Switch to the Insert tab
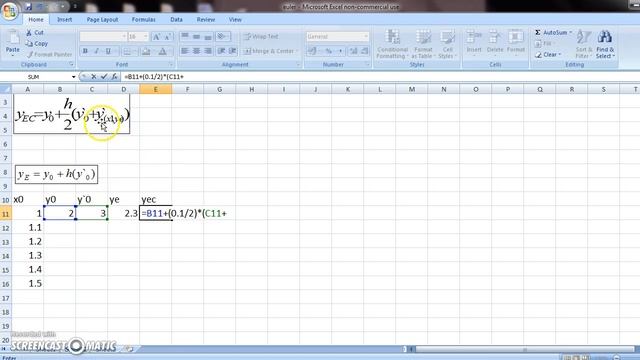This screenshot has height=360, width=640. click(64, 20)
